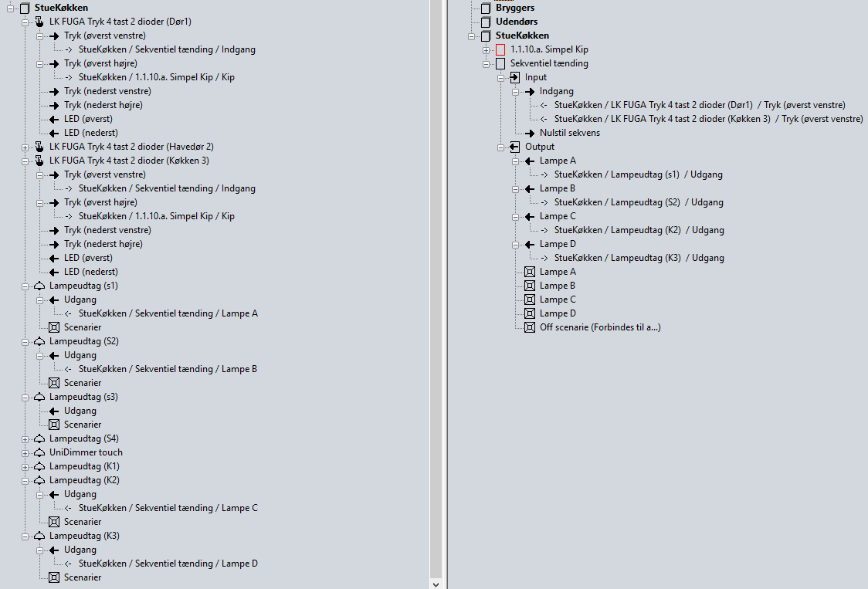Expand the Lampeudtag (S4) node
Viewport: 868px width, 589px height.
25,438
